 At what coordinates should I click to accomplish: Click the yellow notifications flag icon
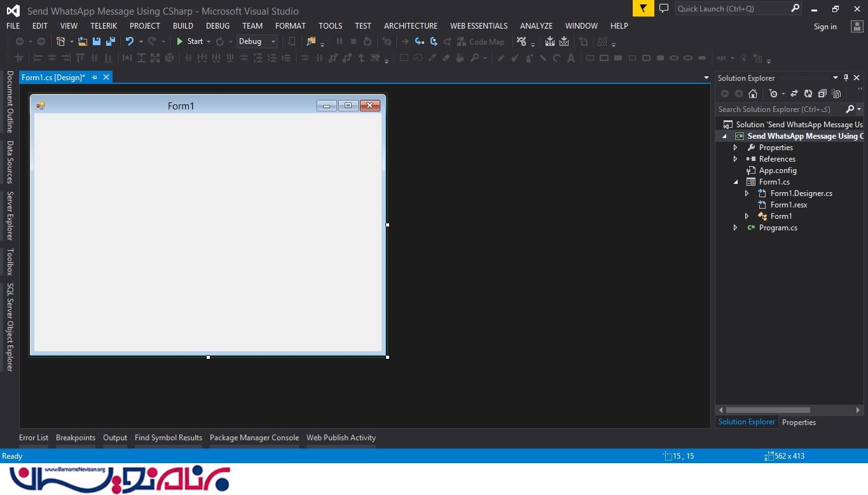pyautogui.click(x=643, y=8)
